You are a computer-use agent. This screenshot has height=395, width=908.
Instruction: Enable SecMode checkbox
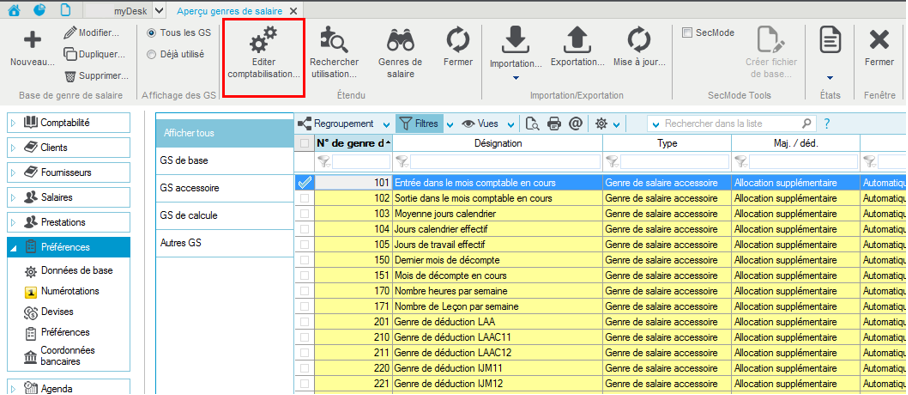[x=687, y=33]
